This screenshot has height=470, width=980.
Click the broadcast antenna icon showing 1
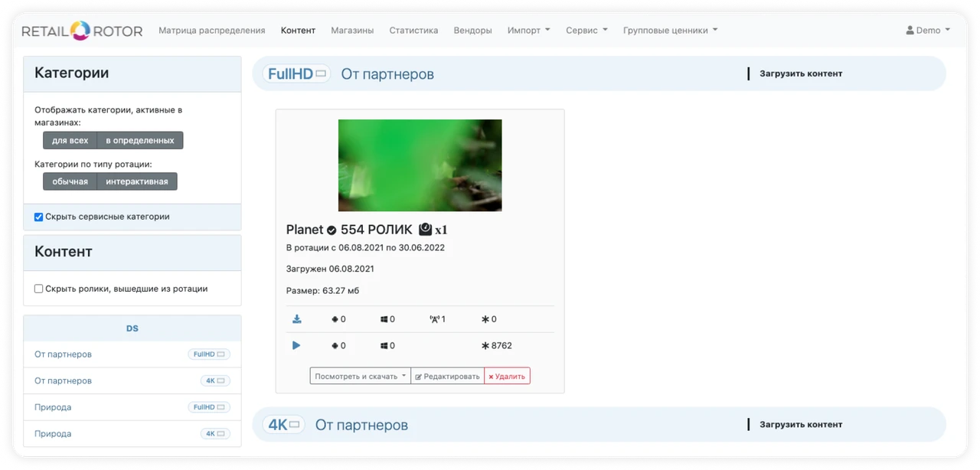coord(433,319)
